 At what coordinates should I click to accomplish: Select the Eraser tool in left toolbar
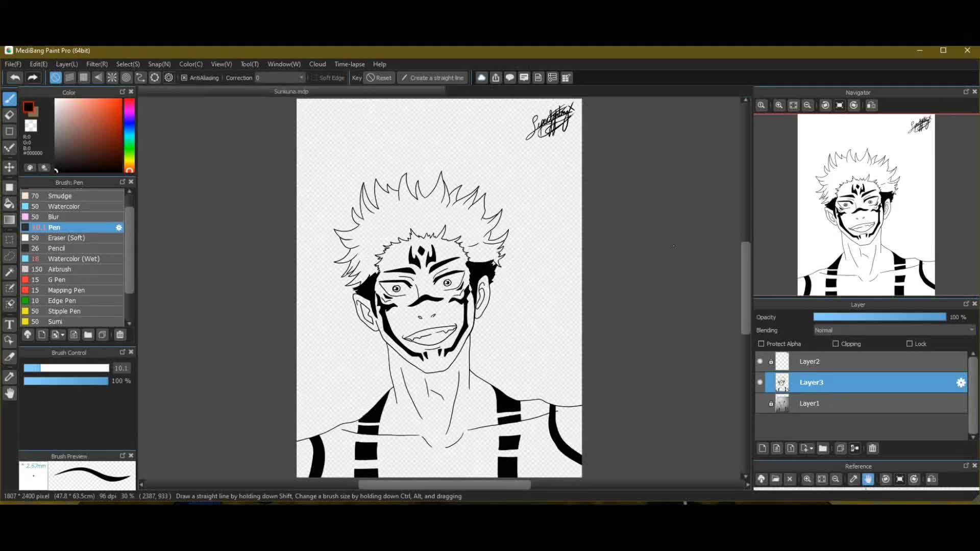[x=9, y=115]
